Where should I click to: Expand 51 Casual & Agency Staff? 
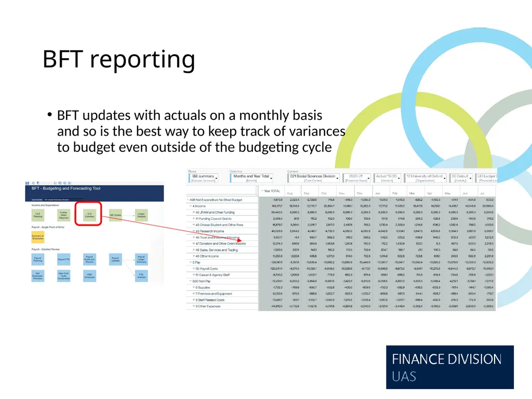[x=194, y=275]
